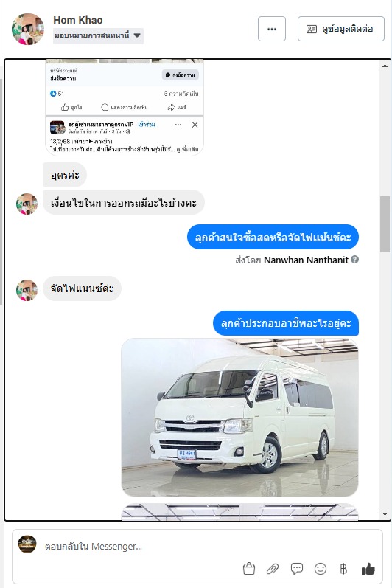Click the thumbs-up like icon in composer
Screen dimensions: 392x588
[x=368, y=569]
